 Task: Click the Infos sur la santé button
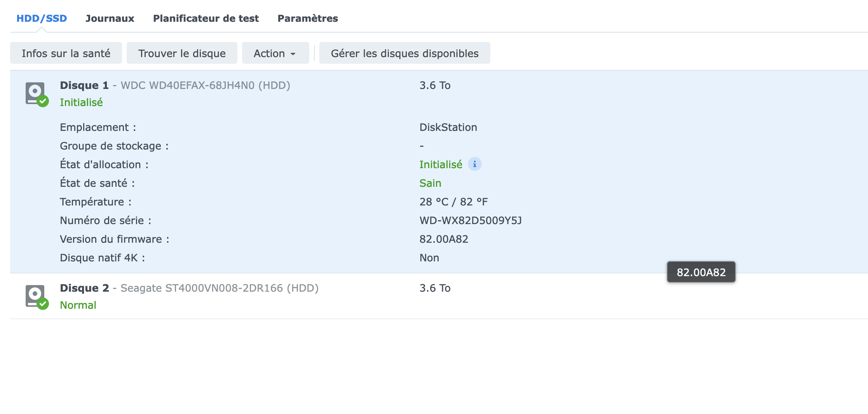[x=66, y=53]
